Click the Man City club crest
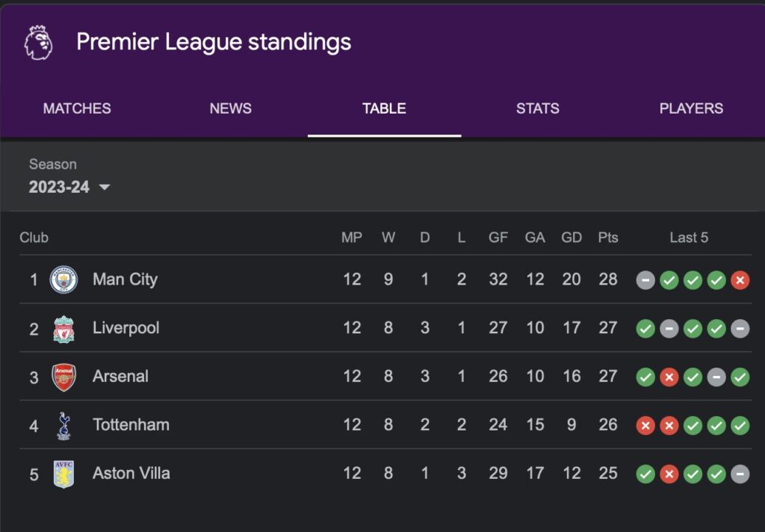765x532 pixels. tap(64, 279)
